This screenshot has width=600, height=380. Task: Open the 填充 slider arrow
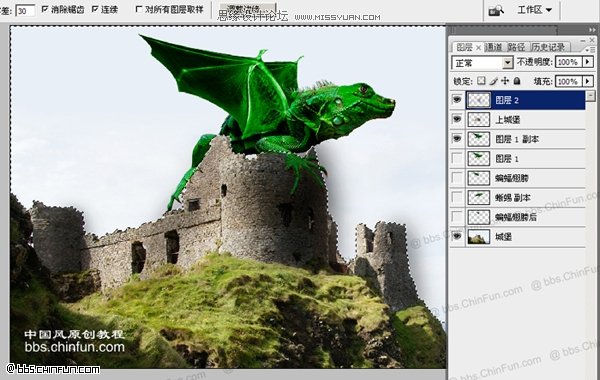(589, 81)
